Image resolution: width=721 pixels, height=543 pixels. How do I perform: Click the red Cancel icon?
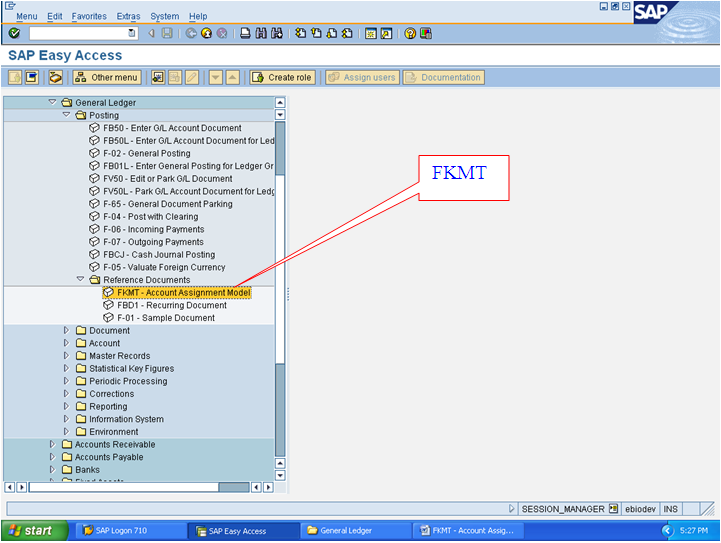pyautogui.click(x=222, y=33)
